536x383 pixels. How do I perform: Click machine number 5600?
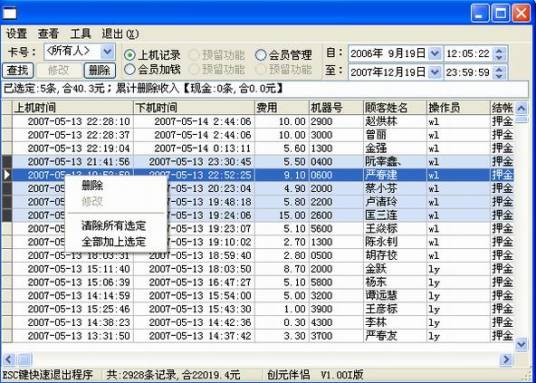[x=321, y=229]
